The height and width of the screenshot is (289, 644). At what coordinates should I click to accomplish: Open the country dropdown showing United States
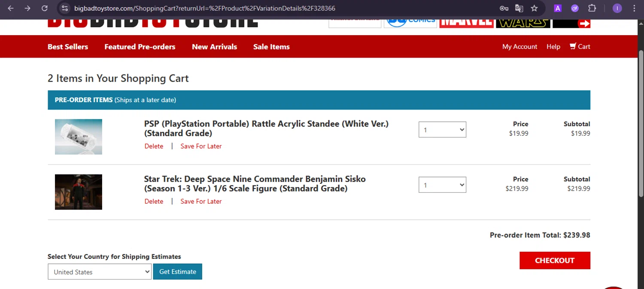(100, 272)
